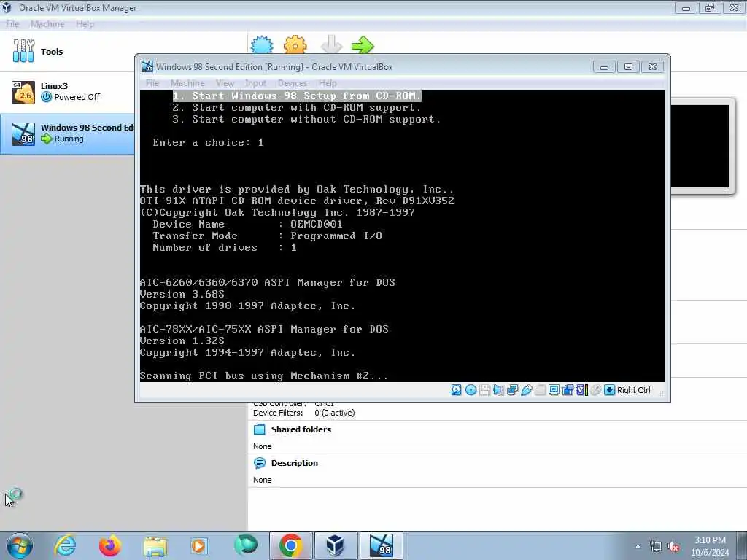Image resolution: width=747 pixels, height=560 pixels.
Task: Click the Linux3 Powered Off status icon
Action: coord(46,97)
